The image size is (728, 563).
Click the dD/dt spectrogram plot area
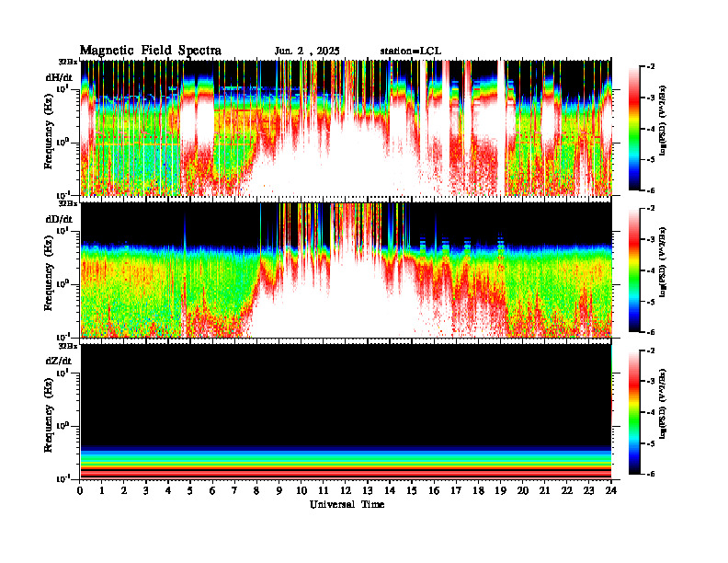[x=346, y=270]
